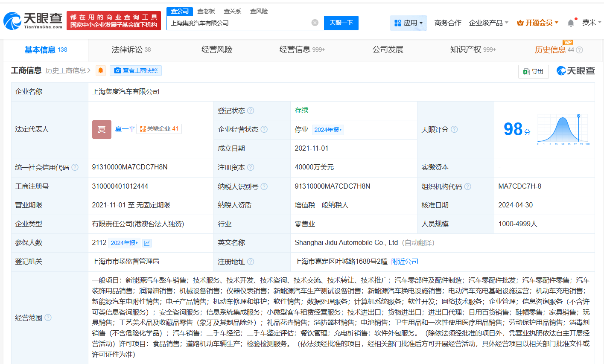Click help icon next to 统一社会信用代码
604x364 pixels.
[x=75, y=167]
